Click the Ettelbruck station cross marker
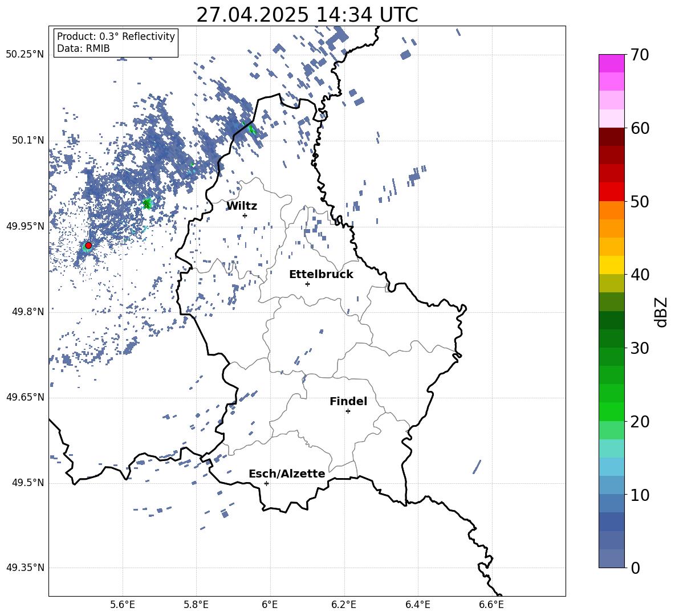Image resolution: width=675 pixels, height=616 pixels. [x=307, y=284]
